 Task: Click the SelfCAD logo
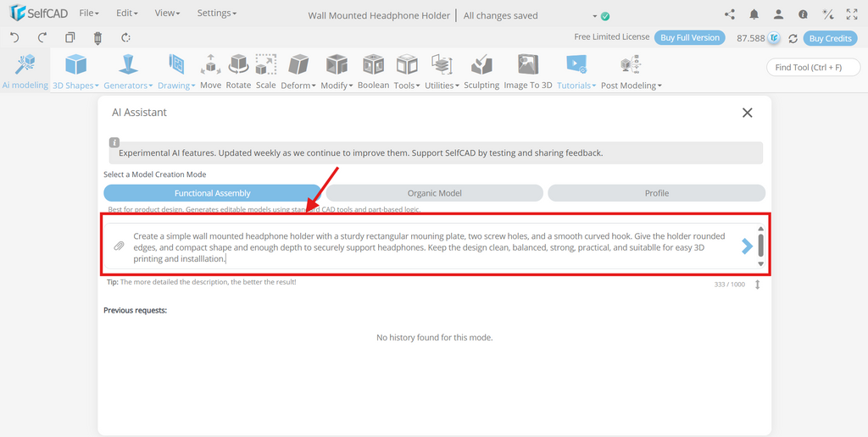[x=39, y=14]
